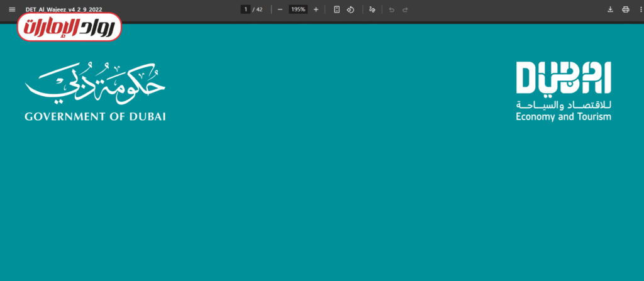
Task: Download the PDF file
Action: (x=610, y=9)
